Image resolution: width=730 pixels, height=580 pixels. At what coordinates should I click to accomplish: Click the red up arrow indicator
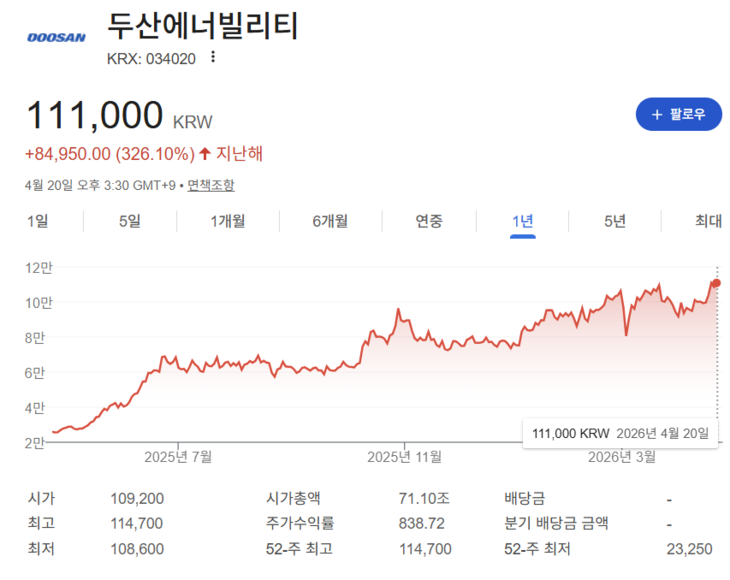pyautogui.click(x=205, y=154)
